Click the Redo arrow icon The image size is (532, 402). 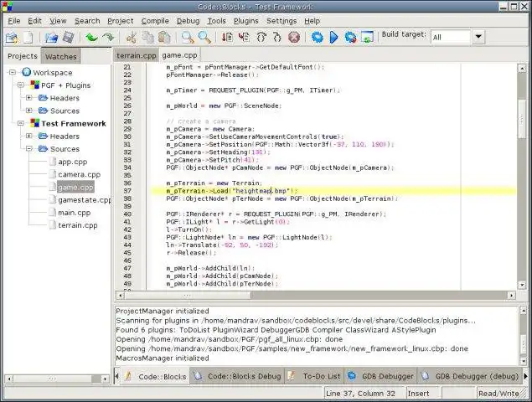point(107,38)
